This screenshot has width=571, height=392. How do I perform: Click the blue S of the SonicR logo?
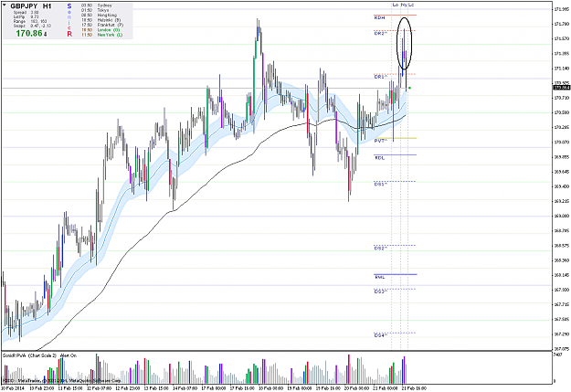pyautogui.click(x=69, y=6)
